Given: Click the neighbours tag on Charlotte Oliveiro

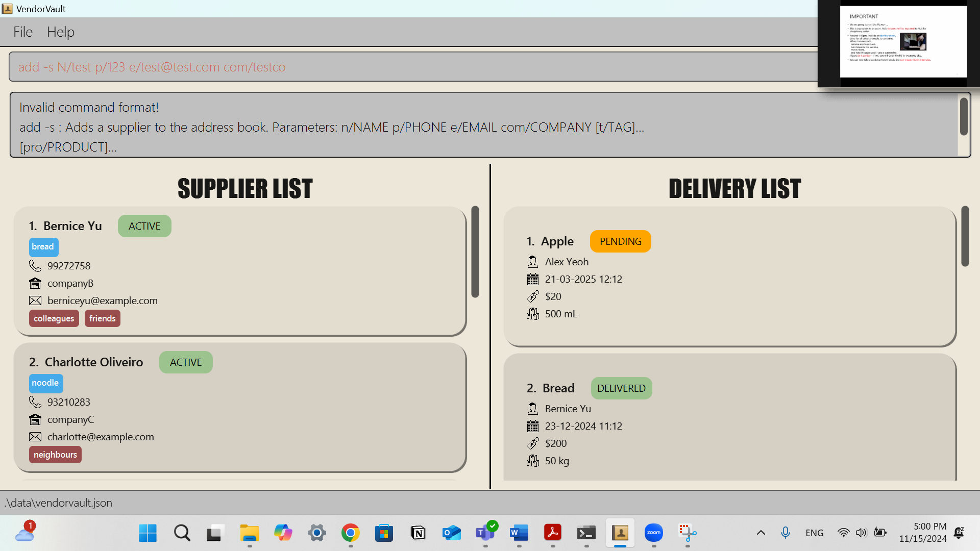Looking at the screenshot, I should 55,455.
